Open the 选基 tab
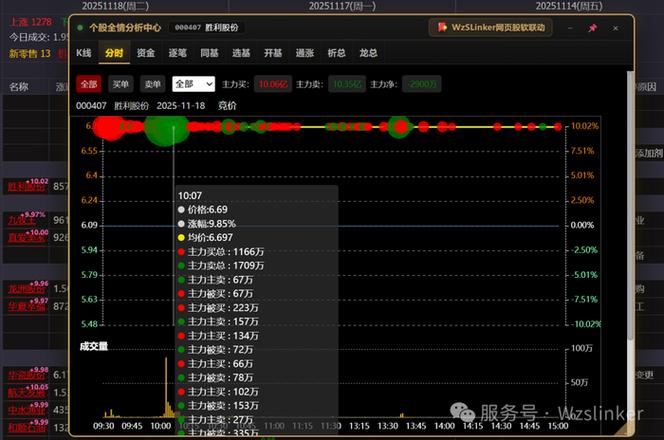664x440 pixels. pyautogui.click(x=241, y=53)
